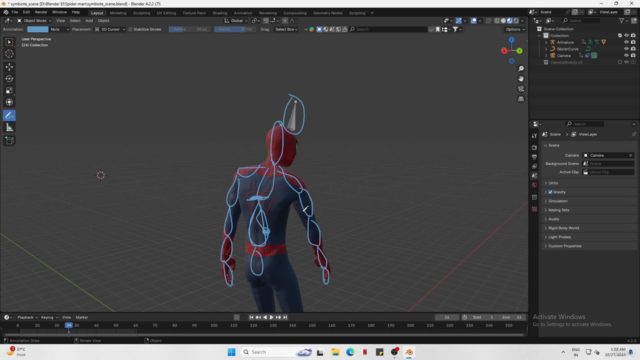The height and width of the screenshot is (360, 640).
Task: Select the Scale tool
Action: coord(9,90)
